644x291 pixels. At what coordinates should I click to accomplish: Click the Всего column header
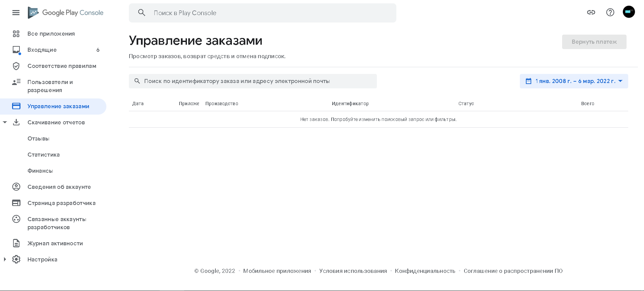(588, 103)
